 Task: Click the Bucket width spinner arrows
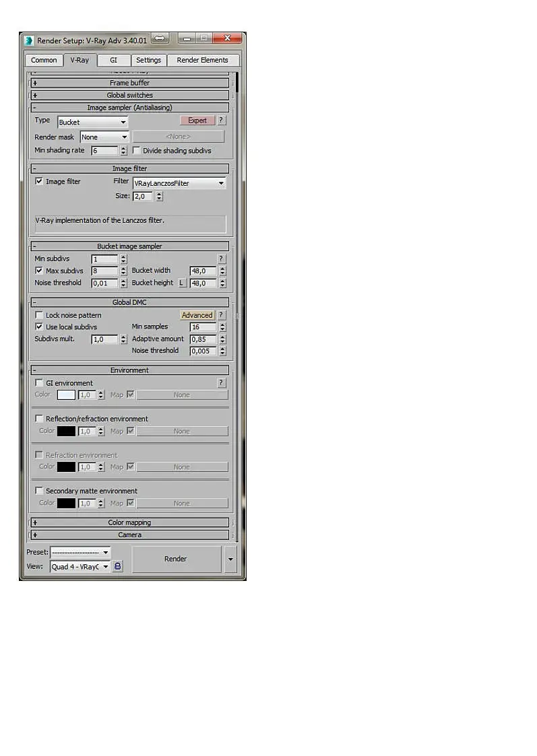click(x=222, y=271)
